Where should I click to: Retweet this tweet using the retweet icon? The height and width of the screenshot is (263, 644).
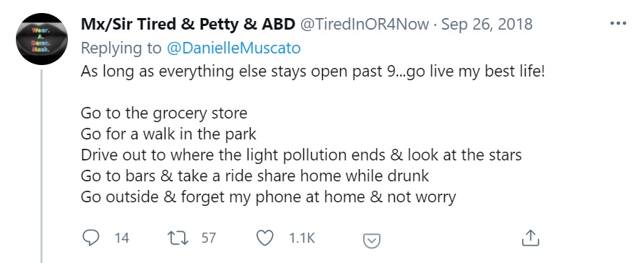pyautogui.click(x=178, y=238)
